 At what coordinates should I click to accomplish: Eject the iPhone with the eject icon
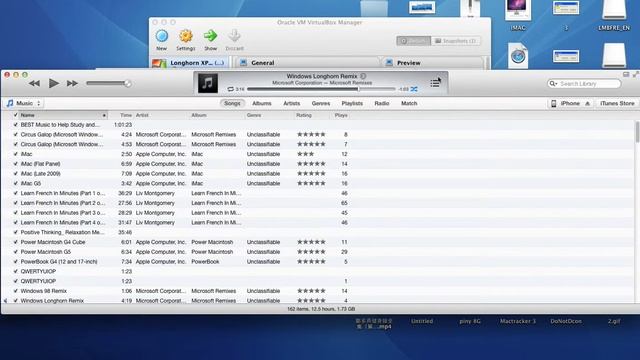587,104
